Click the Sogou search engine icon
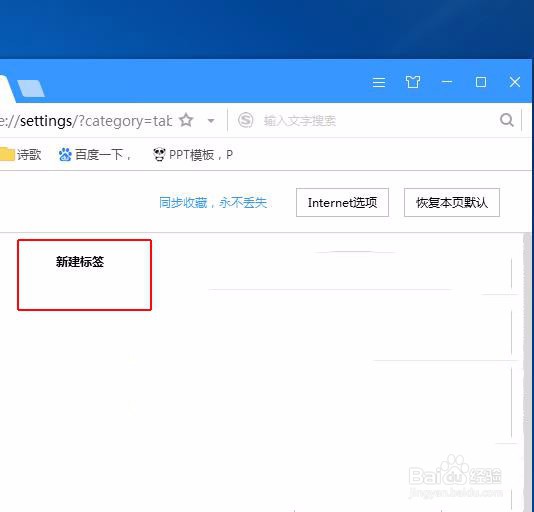 click(x=246, y=120)
